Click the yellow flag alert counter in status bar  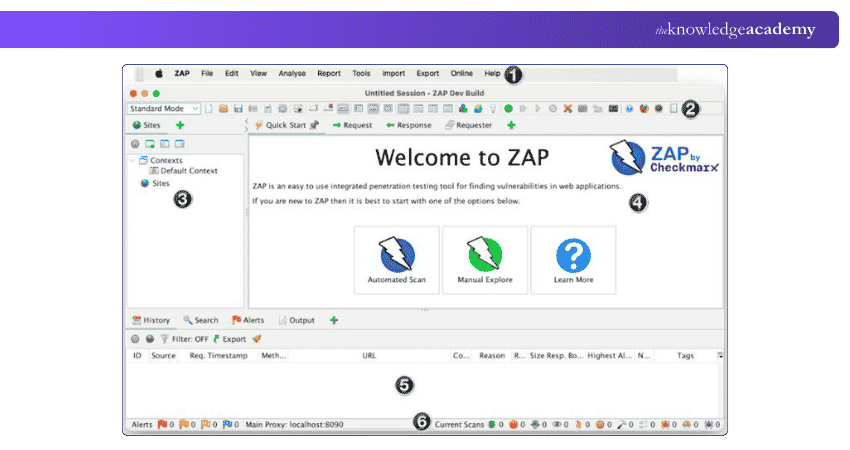pos(209,425)
